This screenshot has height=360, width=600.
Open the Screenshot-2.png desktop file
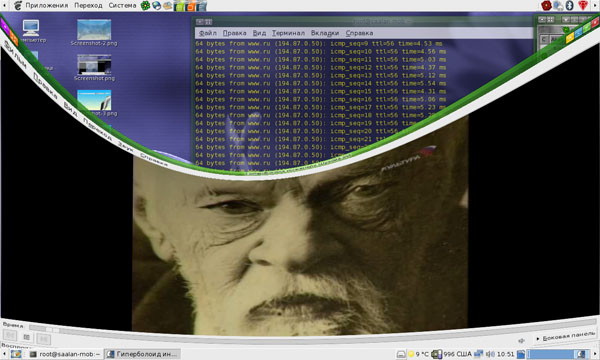(x=94, y=33)
